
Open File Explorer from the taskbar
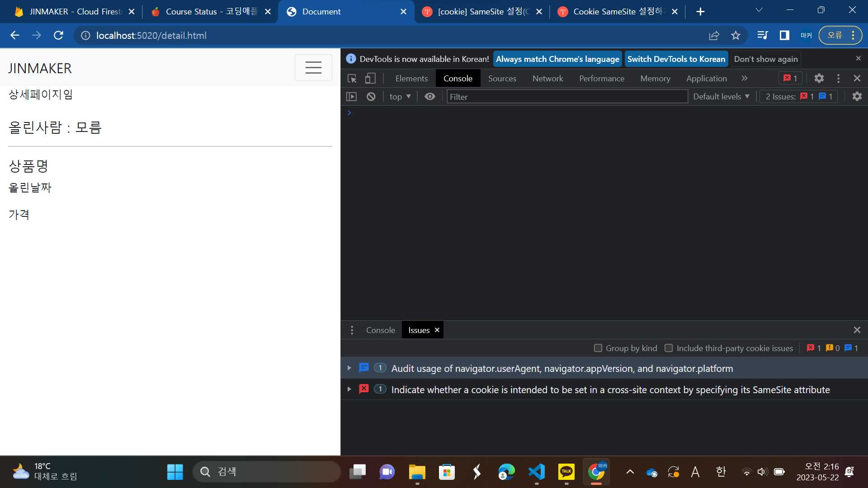pos(417,472)
